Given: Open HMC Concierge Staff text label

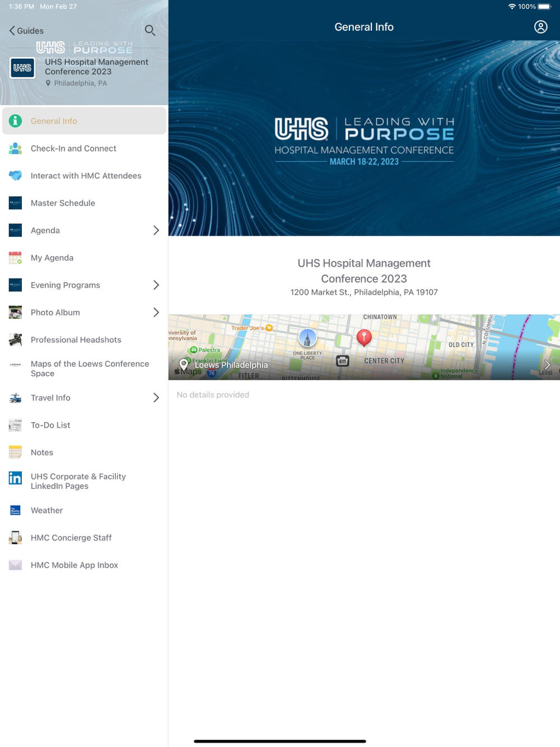Looking at the screenshot, I should [x=71, y=538].
